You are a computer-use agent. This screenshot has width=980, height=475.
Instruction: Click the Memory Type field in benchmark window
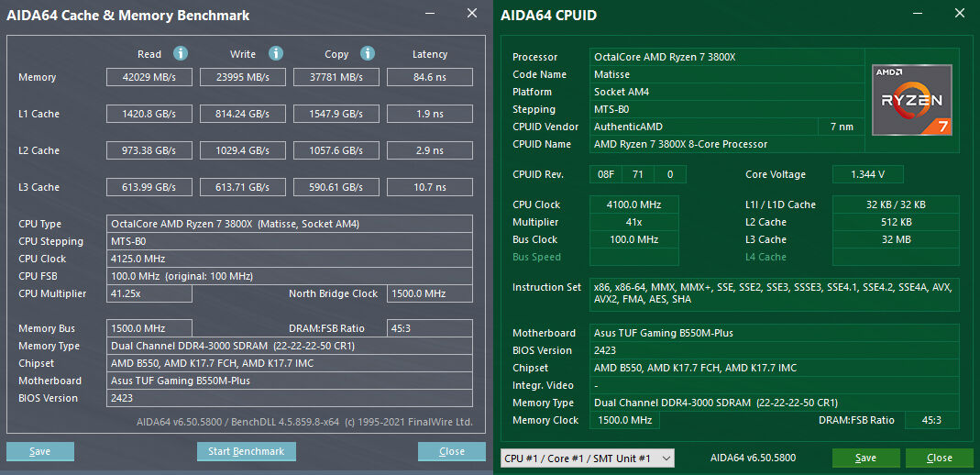click(x=290, y=347)
